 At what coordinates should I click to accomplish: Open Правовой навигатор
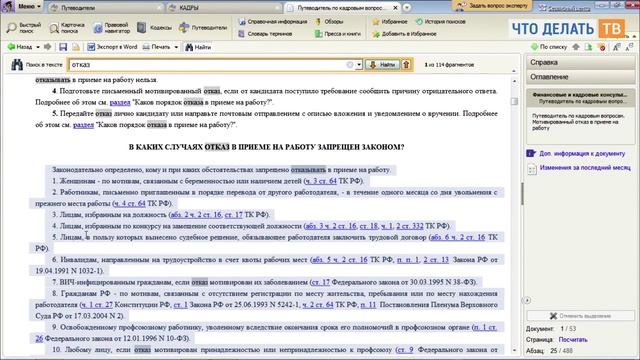(x=111, y=28)
